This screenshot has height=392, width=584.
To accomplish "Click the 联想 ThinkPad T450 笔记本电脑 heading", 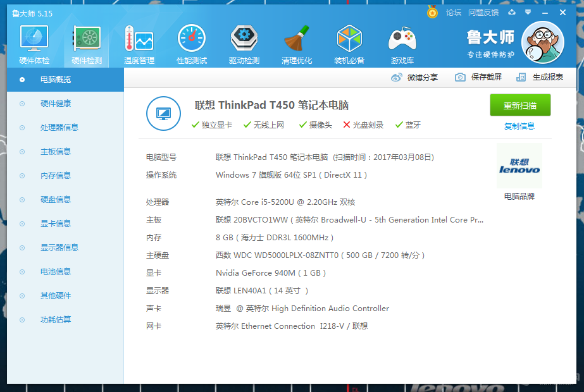I will [x=271, y=105].
